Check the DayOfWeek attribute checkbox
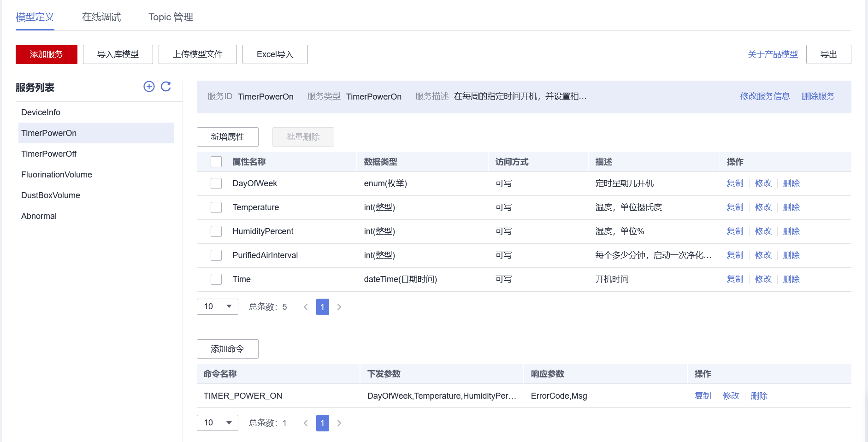The image size is (868, 442). pos(216,183)
